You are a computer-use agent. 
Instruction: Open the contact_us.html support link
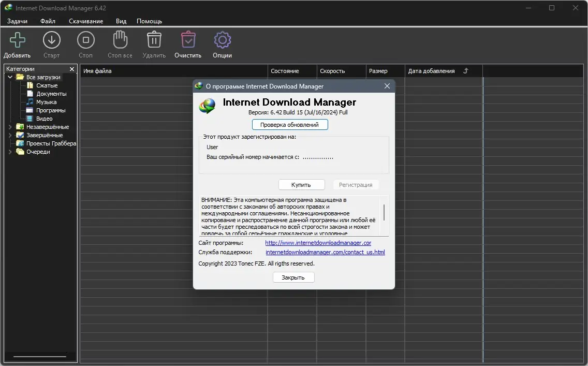(x=325, y=252)
